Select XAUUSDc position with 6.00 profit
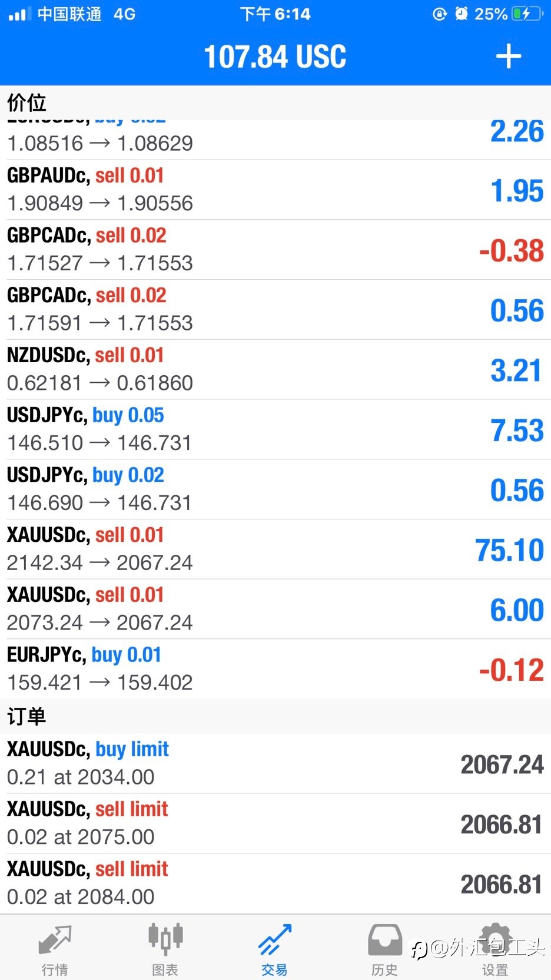 275,610
